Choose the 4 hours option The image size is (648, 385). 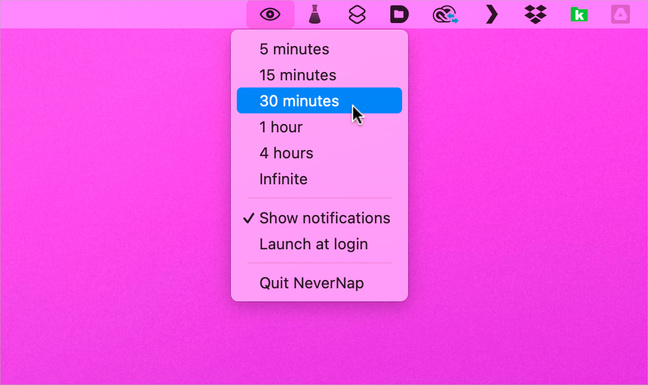[319, 153]
